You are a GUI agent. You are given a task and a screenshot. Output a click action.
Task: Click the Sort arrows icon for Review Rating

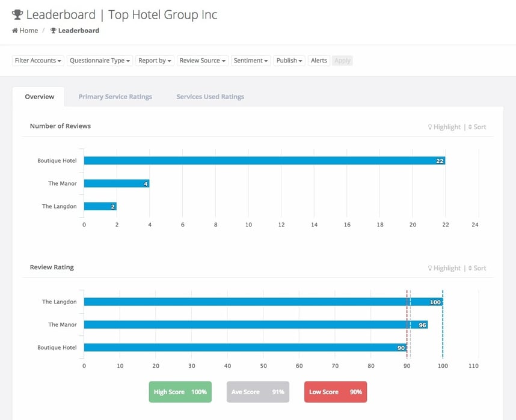(x=471, y=268)
